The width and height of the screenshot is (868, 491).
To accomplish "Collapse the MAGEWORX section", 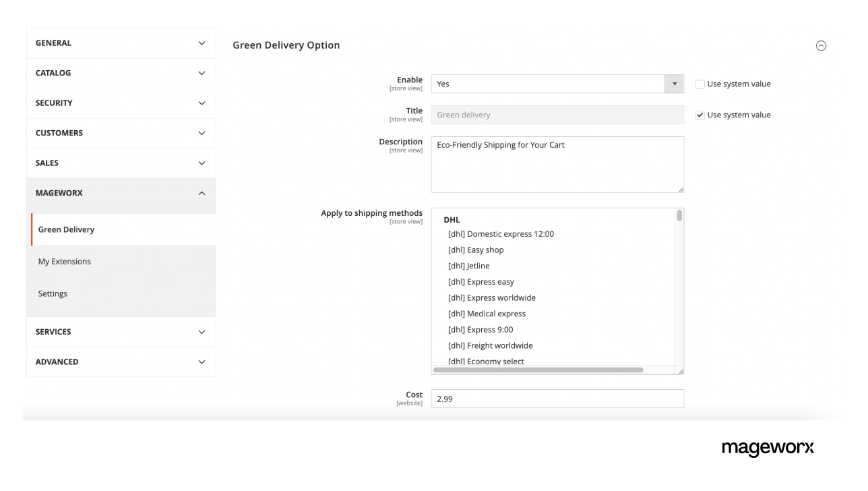I will [121, 193].
